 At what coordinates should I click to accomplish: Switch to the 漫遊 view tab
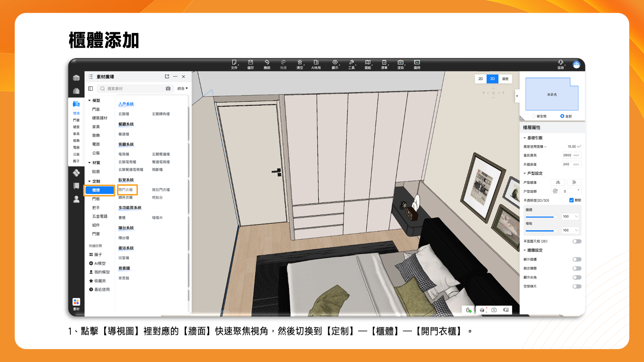(505, 79)
